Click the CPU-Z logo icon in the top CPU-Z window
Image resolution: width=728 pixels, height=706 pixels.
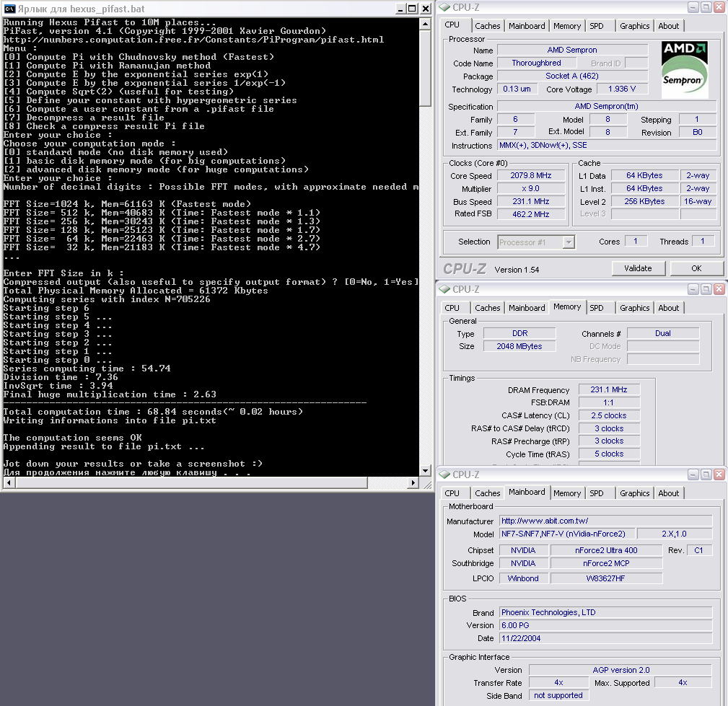[x=444, y=7]
